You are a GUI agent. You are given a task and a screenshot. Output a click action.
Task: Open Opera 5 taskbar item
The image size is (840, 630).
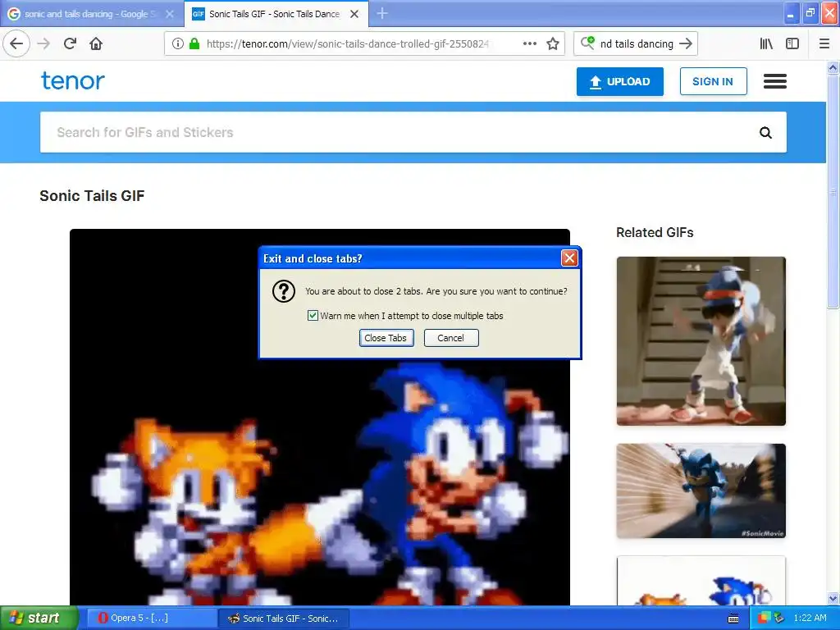click(151, 619)
